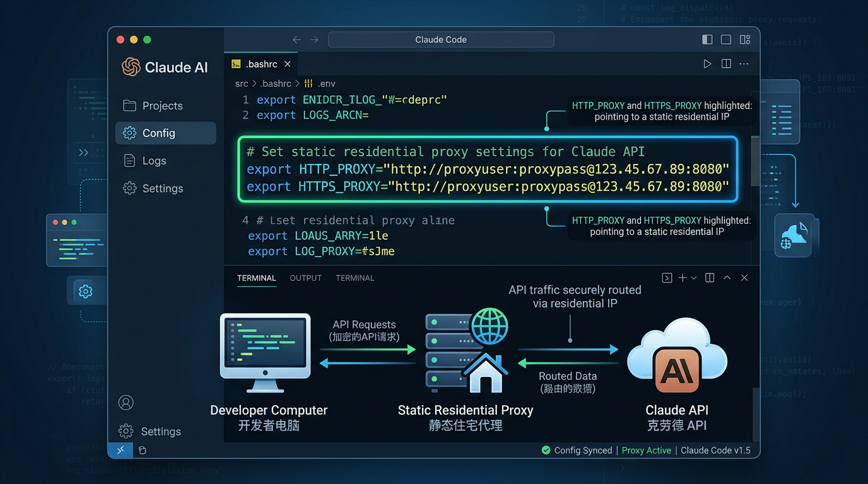The height and width of the screenshot is (484, 868).
Task: Click Config Synced in the status bar
Action: click(577, 451)
